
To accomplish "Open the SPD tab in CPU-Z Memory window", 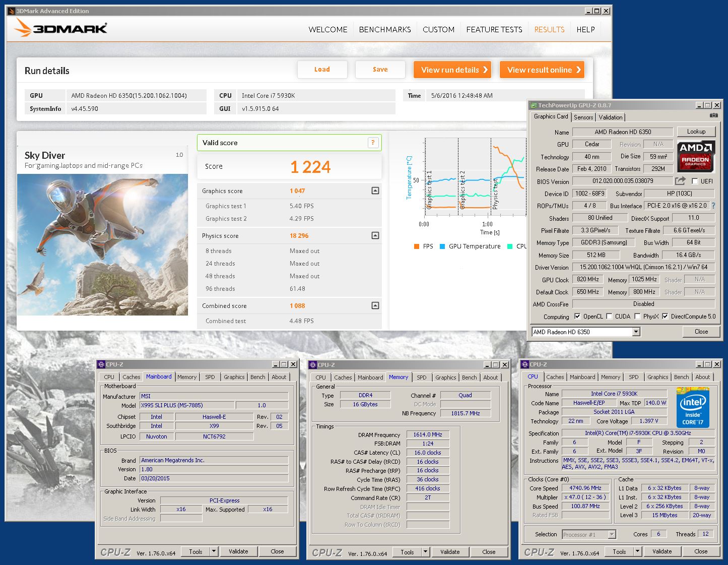I will 422,378.
